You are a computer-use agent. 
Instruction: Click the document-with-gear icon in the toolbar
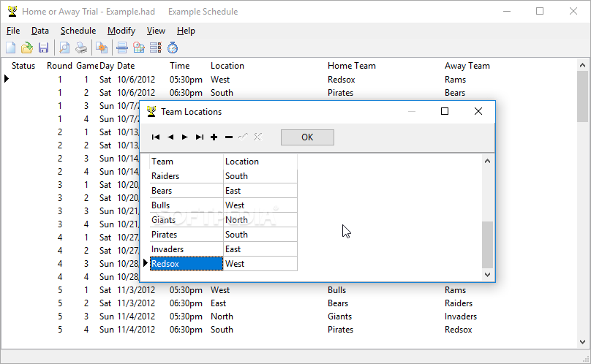(x=102, y=48)
